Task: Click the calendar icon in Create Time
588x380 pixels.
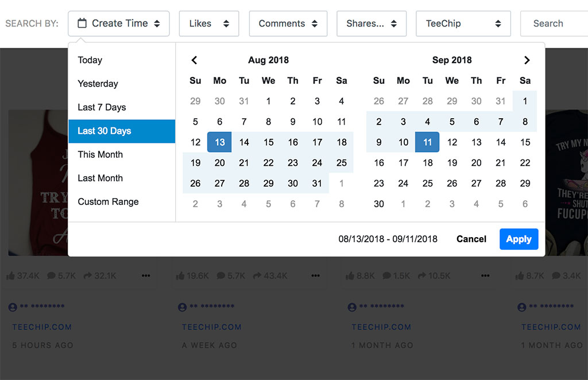Action: pyautogui.click(x=82, y=23)
